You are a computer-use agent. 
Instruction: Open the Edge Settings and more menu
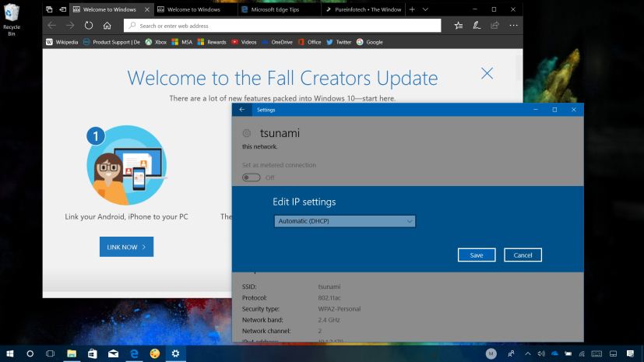click(x=513, y=26)
